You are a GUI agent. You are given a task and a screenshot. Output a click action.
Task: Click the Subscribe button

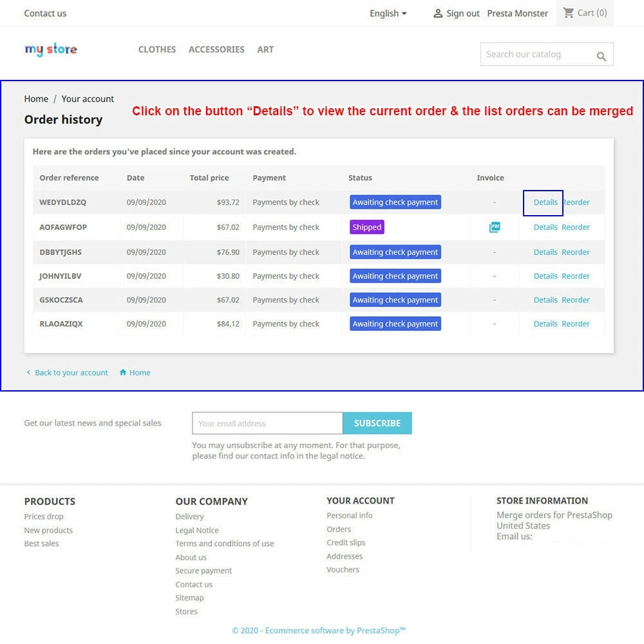pos(377,424)
